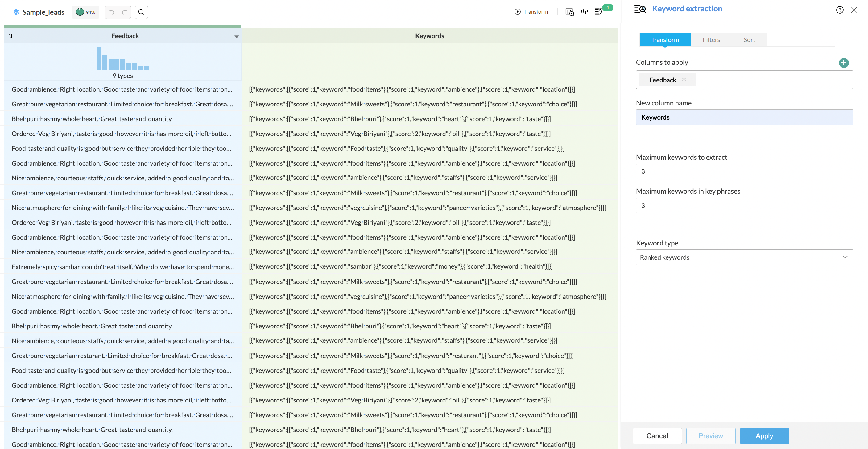Click the chart visualization icon

tap(585, 12)
